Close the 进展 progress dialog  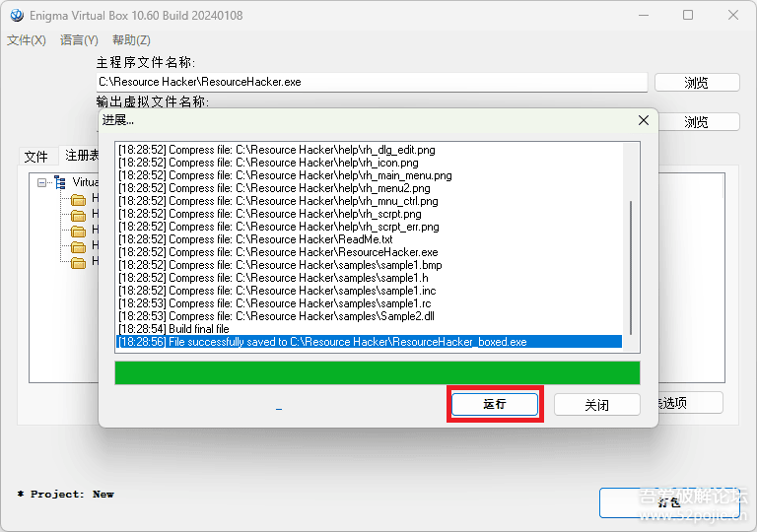coord(644,120)
